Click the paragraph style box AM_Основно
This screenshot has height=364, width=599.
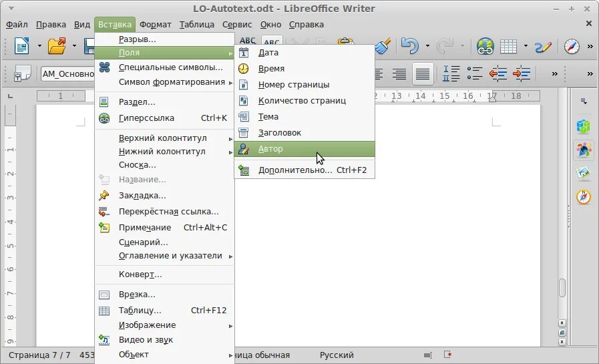[67, 73]
